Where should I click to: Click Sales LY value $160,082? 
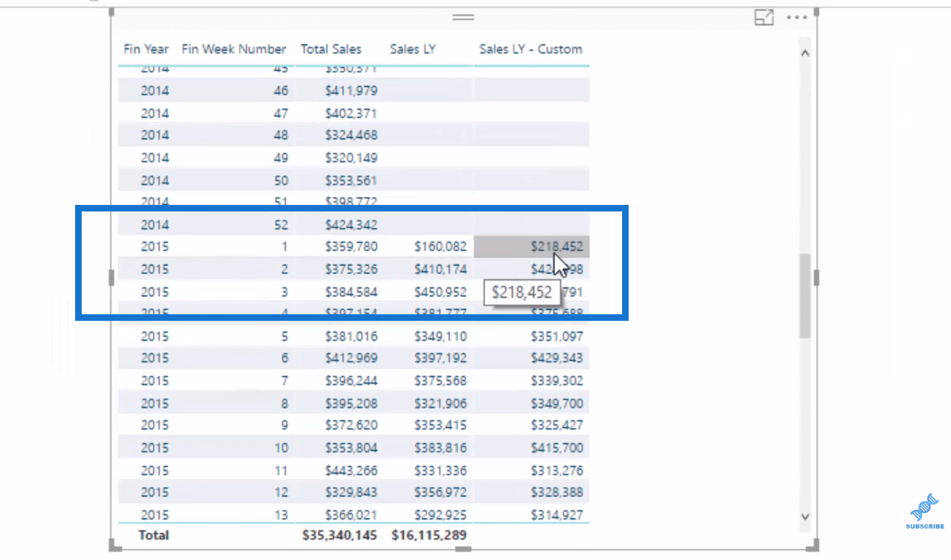[440, 247]
